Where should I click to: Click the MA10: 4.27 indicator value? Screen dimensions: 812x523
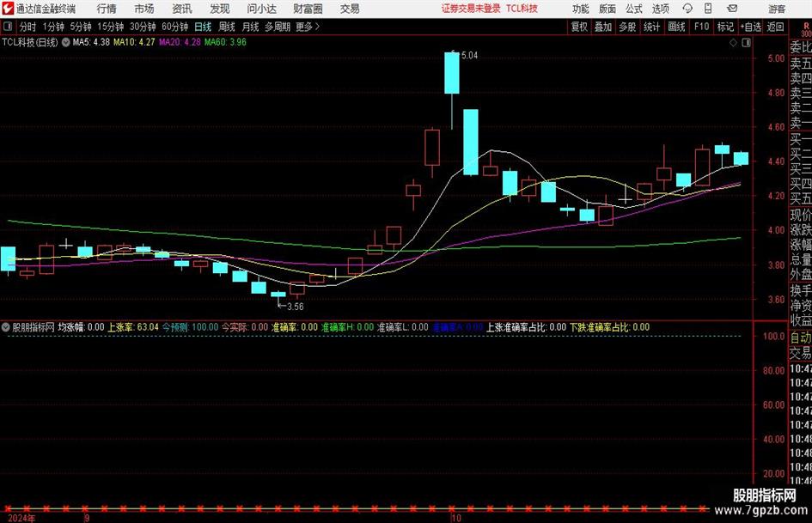coord(134,42)
